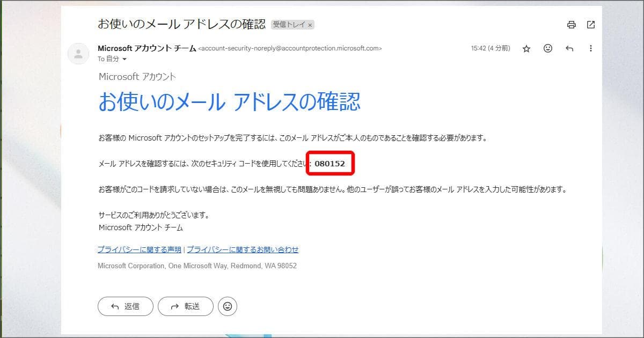
Task: Click the 転送 forward button
Action: point(186,306)
